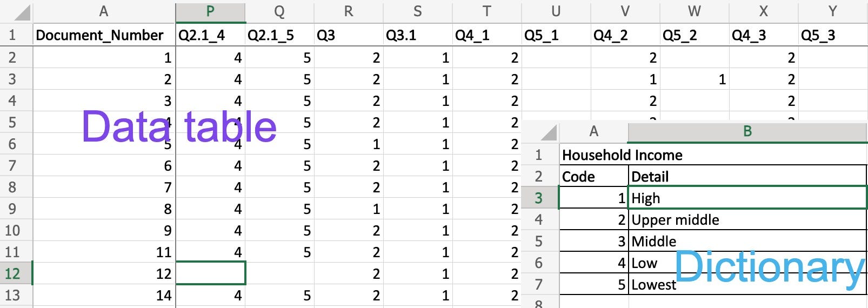Select column Q header

tap(279, 11)
